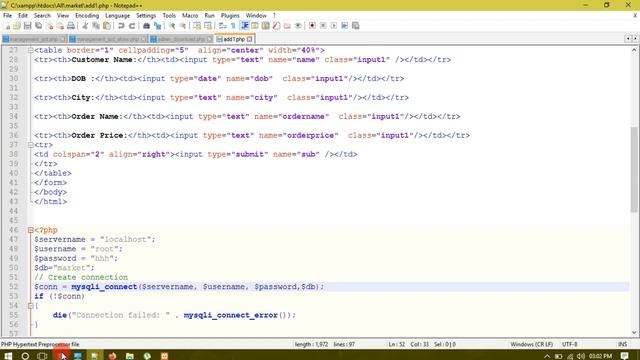The image size is (640, 360).
Task: Click line number 52 in margin
Action: tap(13, 287)
